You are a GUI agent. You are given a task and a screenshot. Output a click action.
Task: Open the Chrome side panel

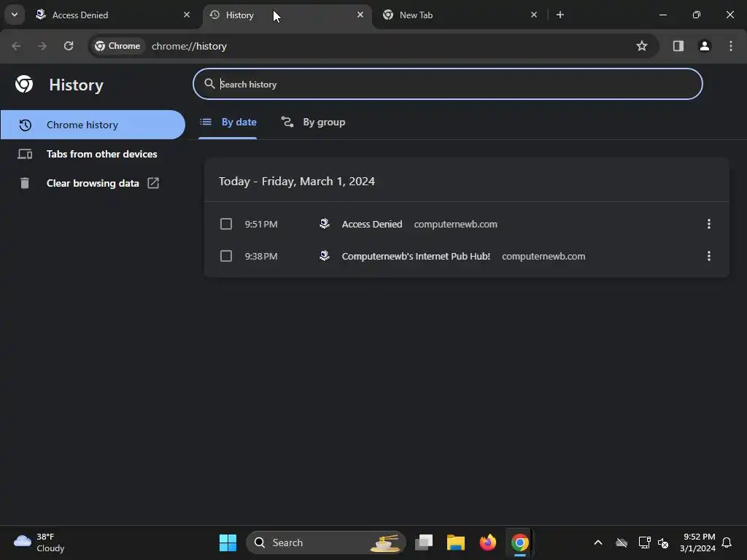678,46
